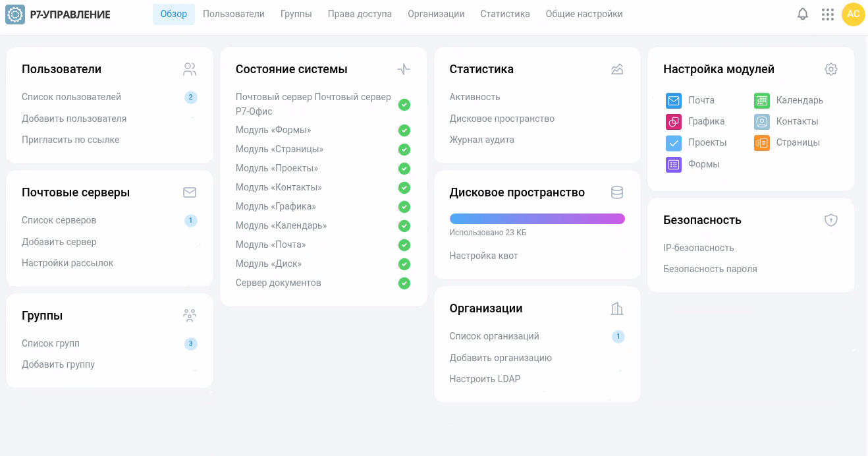Viewport: 868px width, 456px height.
Task: Click Добавить пользователя link
Action: click(x=74, y=119)
